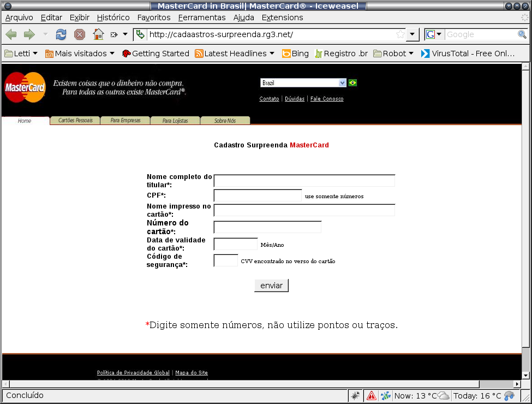
Task: Click the window menu button in title bar
Action: (x=8, y=6)
